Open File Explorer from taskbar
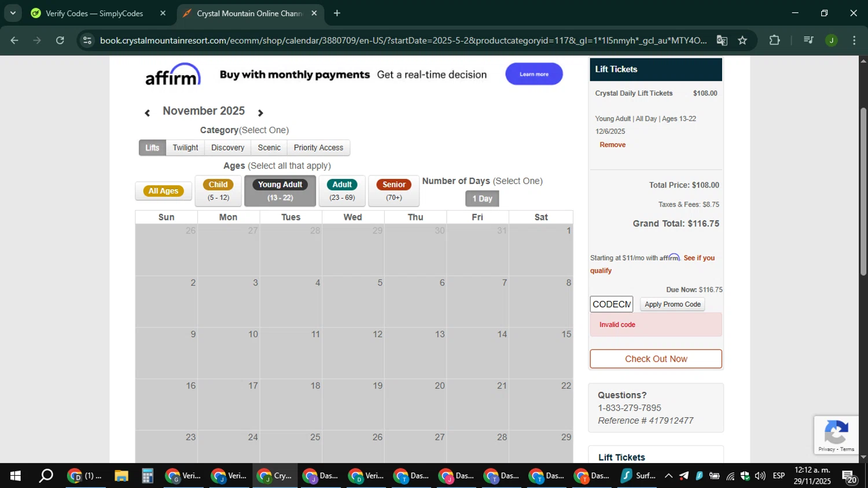Viewport: 868px width, 488px height. click(121, 476)
